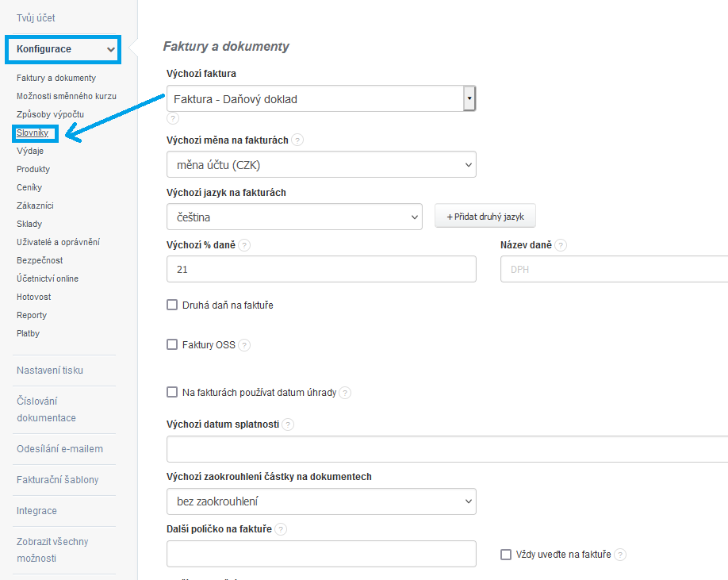Toggle the Faktury OSS checkbox

tap(172, 344)
